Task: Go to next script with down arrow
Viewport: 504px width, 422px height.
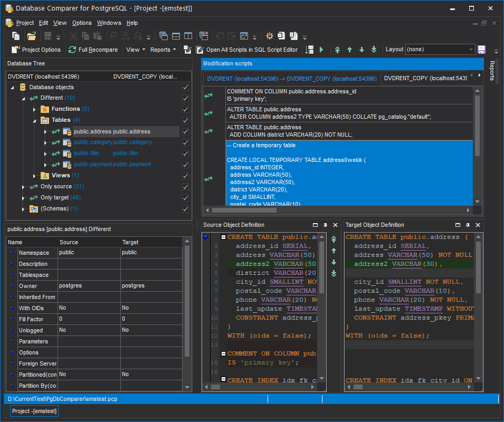Action: tap(362, 50)
